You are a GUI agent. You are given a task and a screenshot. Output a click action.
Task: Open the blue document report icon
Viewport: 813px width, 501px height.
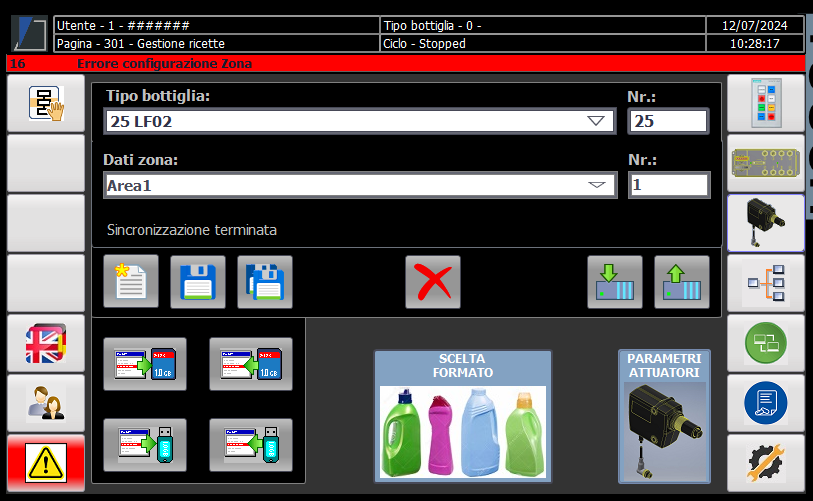coord(766,403)
